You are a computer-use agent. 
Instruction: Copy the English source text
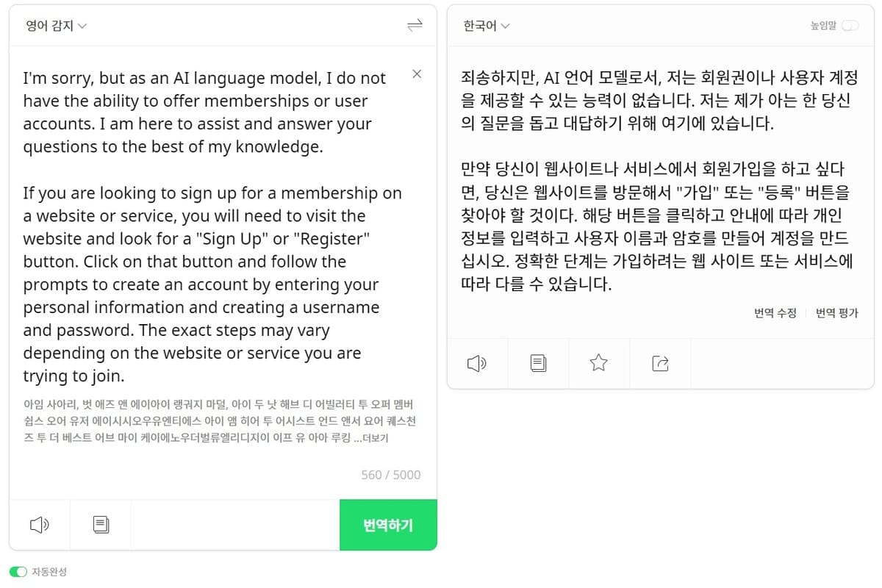101,525
